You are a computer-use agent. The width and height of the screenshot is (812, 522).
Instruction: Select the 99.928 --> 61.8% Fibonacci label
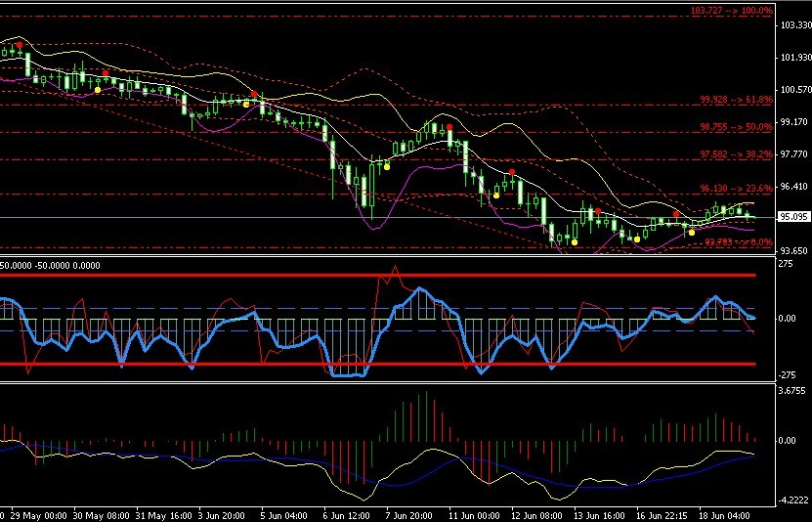[x=737, y=100]
